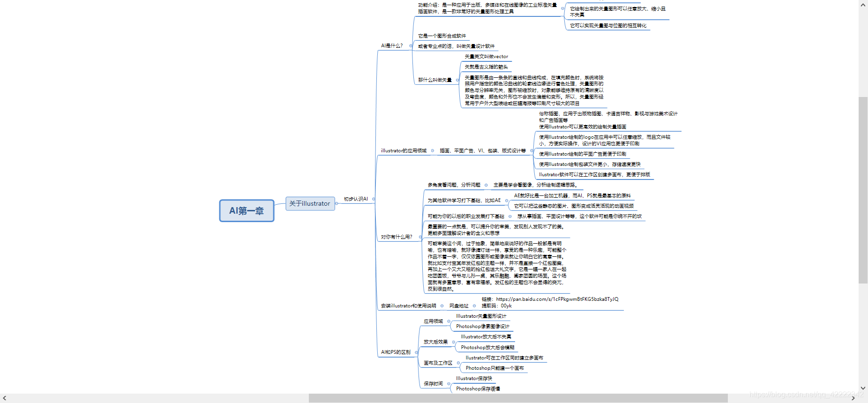The image size is (868, 403).
Task: Select AE就好比是一台加工机器 node
Action: click(x=572, y=196)
